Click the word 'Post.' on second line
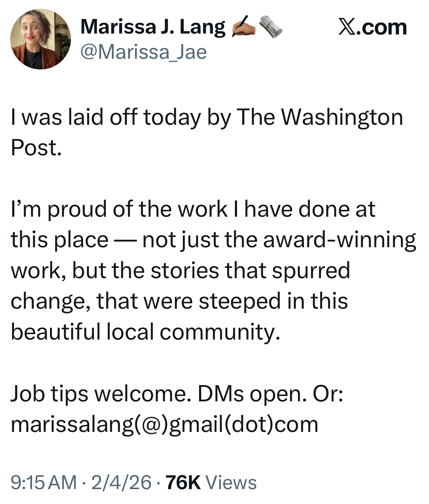Viewport: 429px width, 504px height. pos(36,148)
